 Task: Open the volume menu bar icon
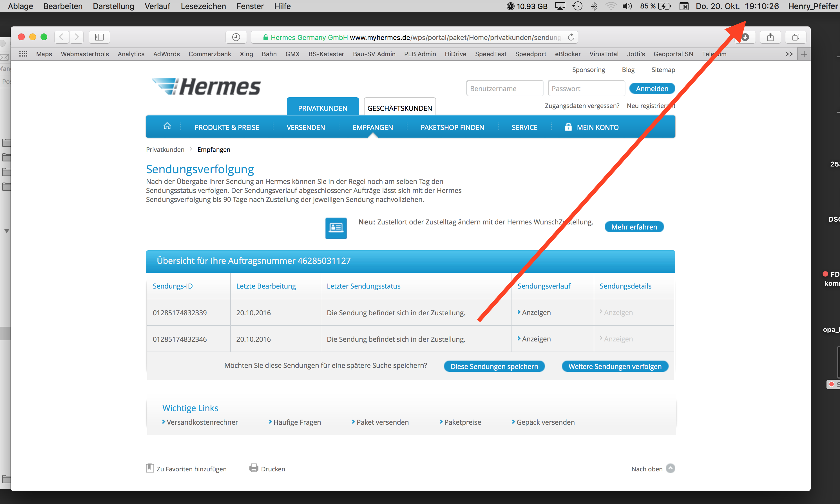click(x=627, y=6)
